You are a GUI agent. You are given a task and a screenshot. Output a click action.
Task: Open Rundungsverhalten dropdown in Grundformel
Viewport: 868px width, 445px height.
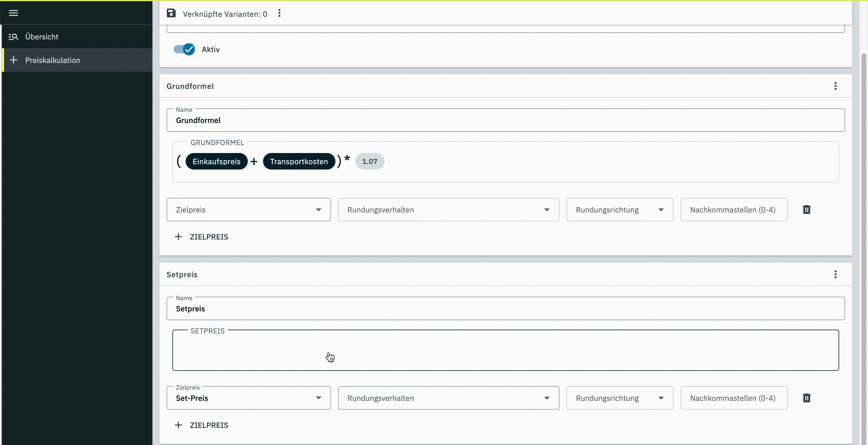[448, 210]
